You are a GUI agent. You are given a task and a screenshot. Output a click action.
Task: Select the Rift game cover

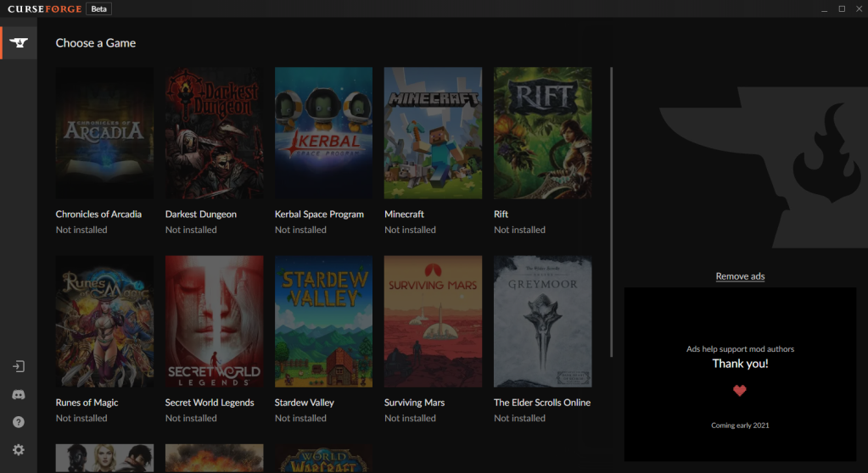(x=542, y=133)
